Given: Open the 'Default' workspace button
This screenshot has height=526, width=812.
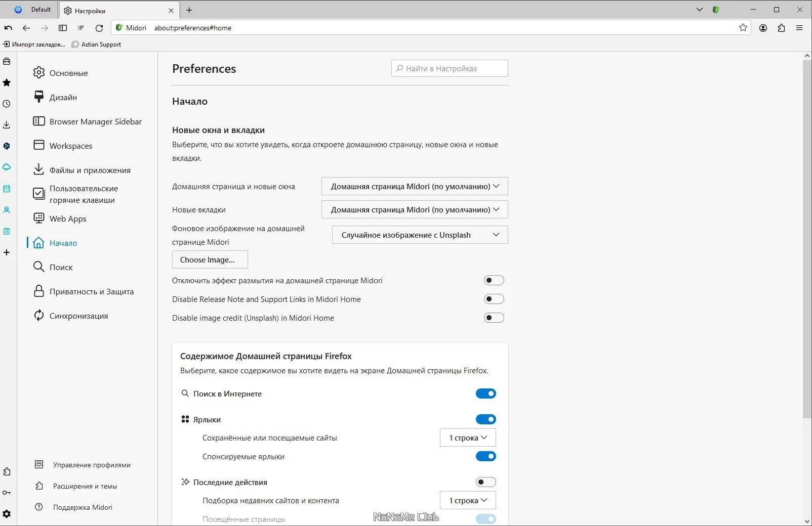Looking at the screenshot, I should (x=33, y=10).
